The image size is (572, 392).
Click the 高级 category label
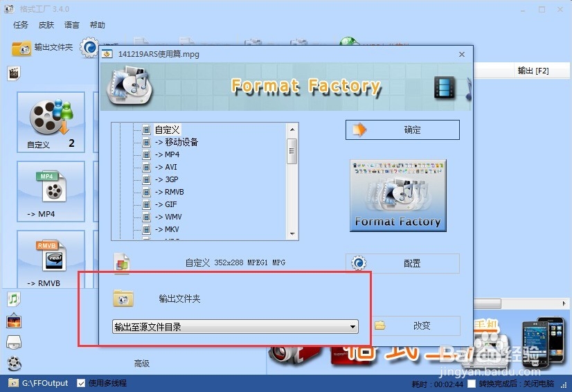(x=141, y=363)
